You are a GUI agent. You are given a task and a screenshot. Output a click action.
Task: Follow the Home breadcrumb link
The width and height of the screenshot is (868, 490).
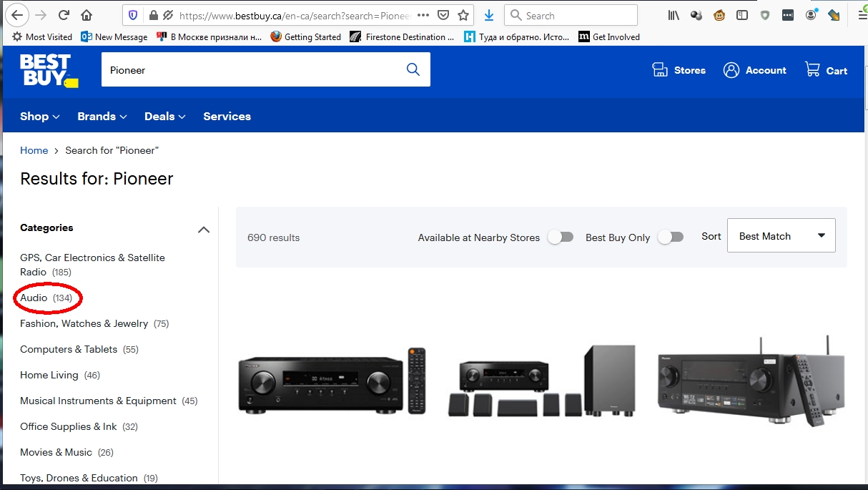(x=34, y=150)
